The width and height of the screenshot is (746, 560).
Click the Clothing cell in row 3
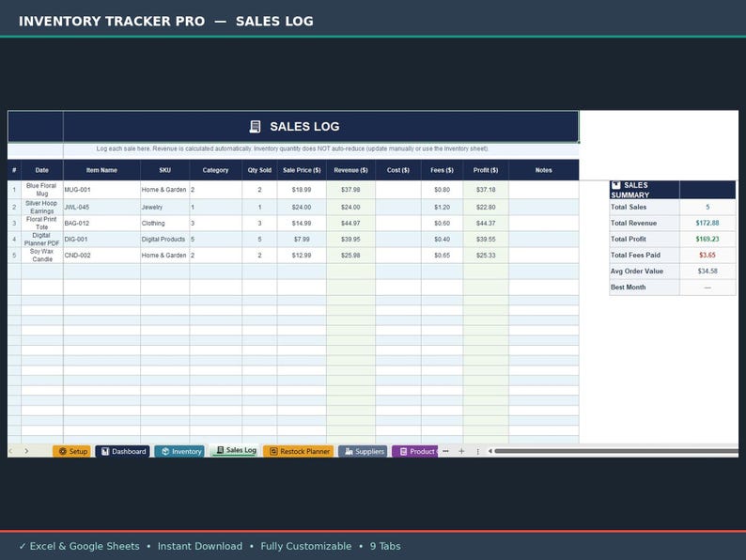[165, 223]
